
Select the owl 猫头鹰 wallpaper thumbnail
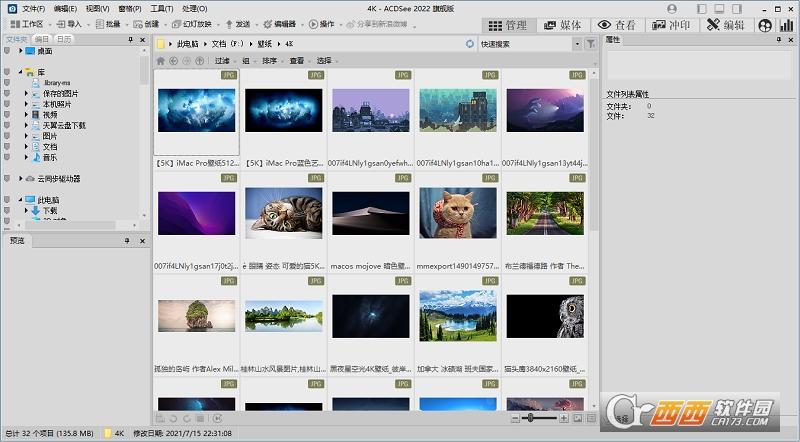pos(545,316)
